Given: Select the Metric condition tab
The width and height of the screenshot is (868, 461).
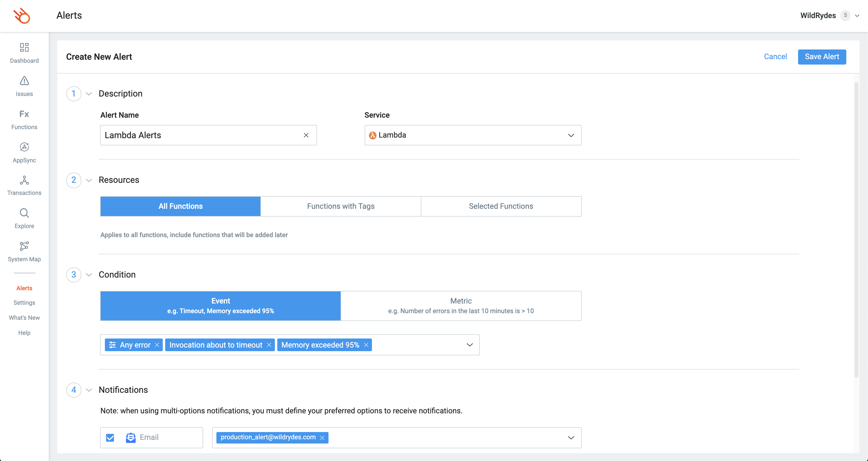Looking at the screenshot, I should (x=461, y=306).
